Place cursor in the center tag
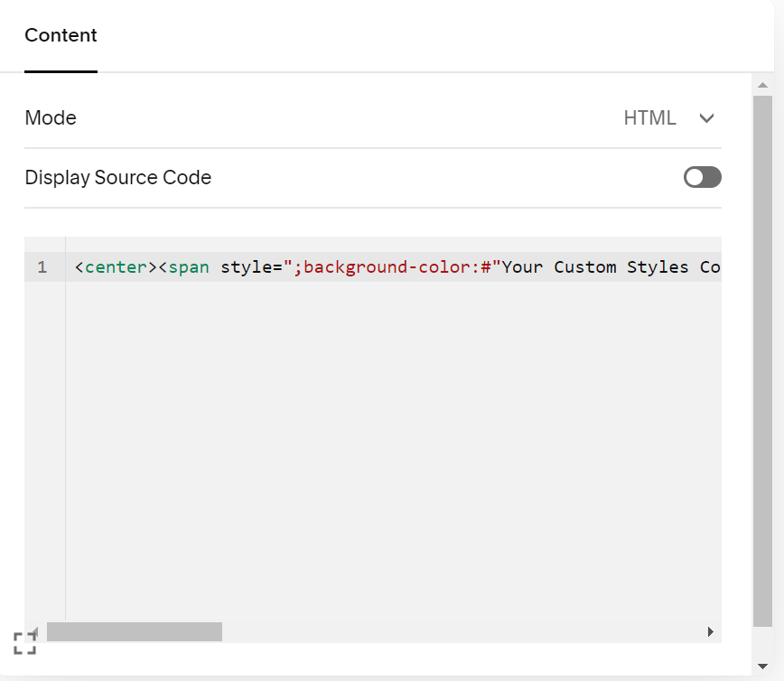This screenshot has width=784, height=681. point(116,267)
